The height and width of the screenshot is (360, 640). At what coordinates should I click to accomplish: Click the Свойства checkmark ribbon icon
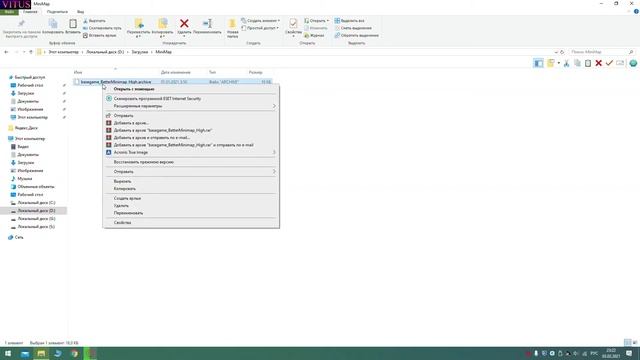tap(293, 23)
